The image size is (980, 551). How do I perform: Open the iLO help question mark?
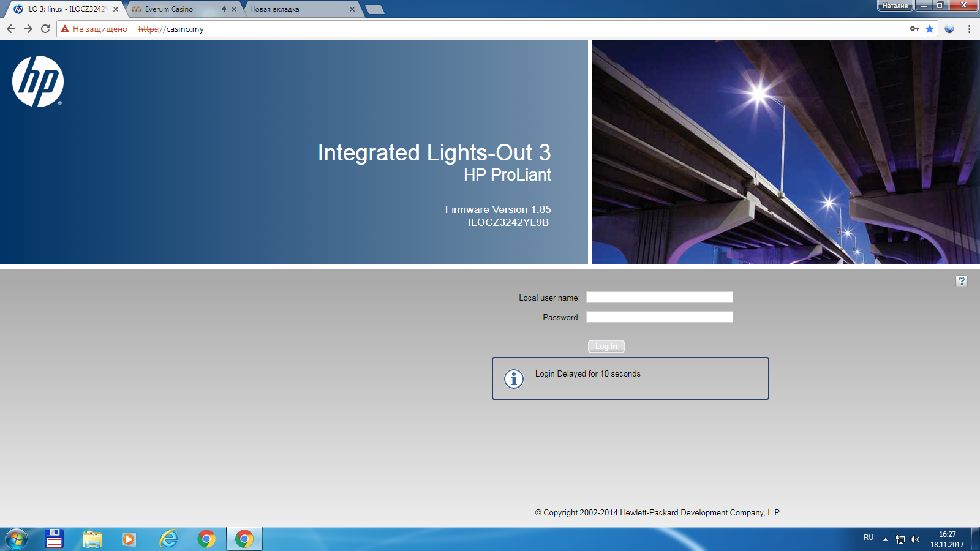point(962,280)
